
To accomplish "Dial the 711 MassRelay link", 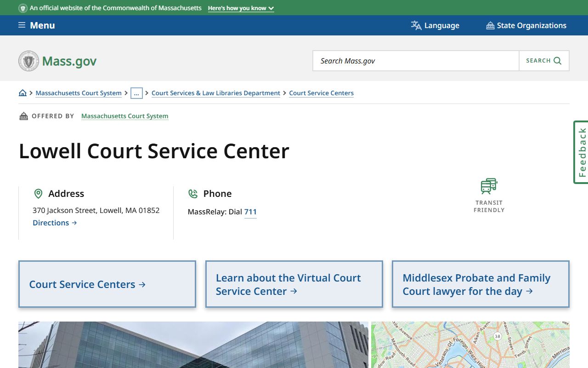I will pyautogui.click(x=250, y=212).
